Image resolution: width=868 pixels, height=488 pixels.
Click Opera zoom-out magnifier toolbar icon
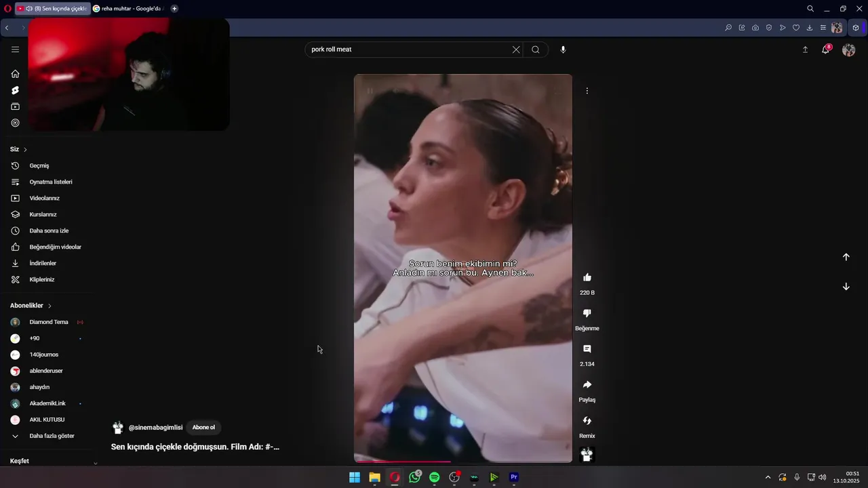click(x=728, y=28)
